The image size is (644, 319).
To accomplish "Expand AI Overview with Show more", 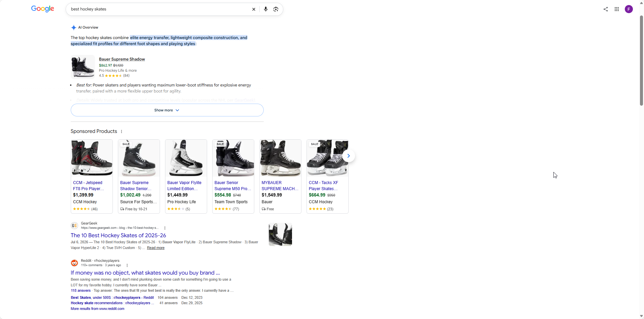I will [x=167, y=110].
